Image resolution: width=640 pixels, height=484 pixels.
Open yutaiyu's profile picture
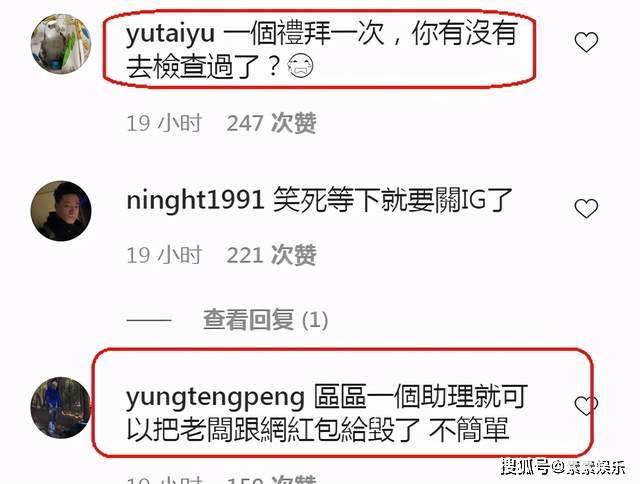tap(61, 44)
